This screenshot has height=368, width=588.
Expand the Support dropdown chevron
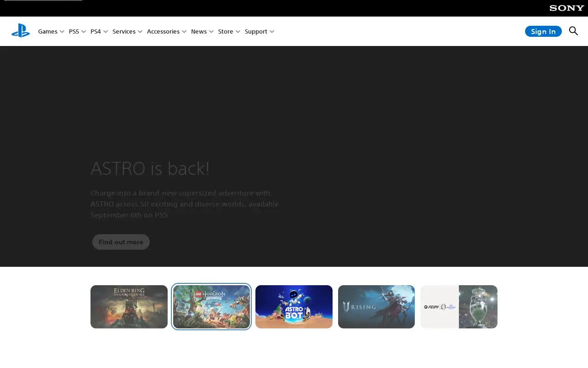[x=272, y=31]
